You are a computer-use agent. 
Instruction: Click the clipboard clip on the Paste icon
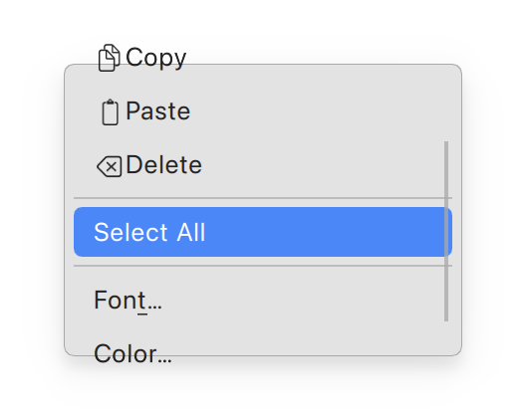click(x=110, y=102)
